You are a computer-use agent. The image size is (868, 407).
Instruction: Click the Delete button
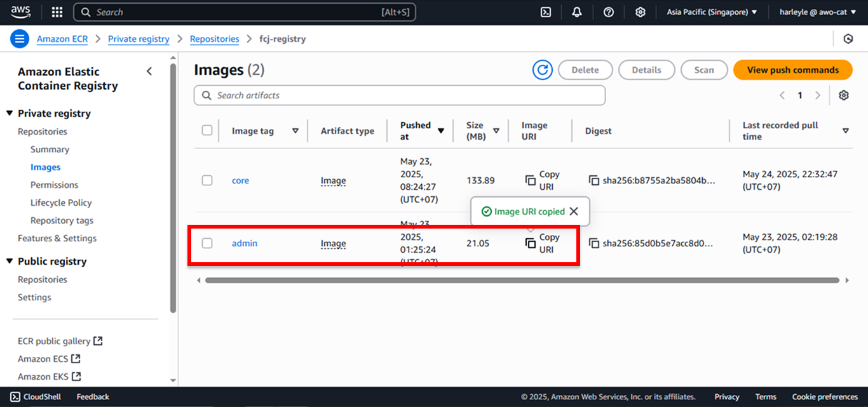click(585, 70)
